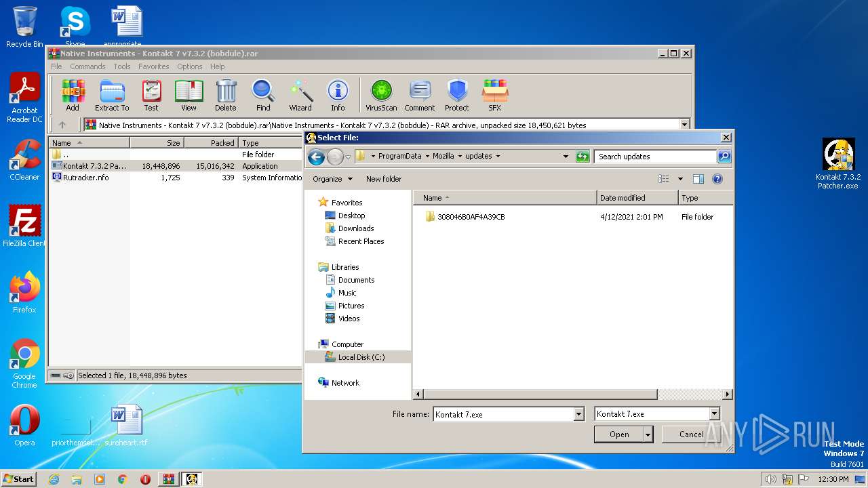Sort by Date modified column header
Screen dimensions: 868x488
point(637,198)
